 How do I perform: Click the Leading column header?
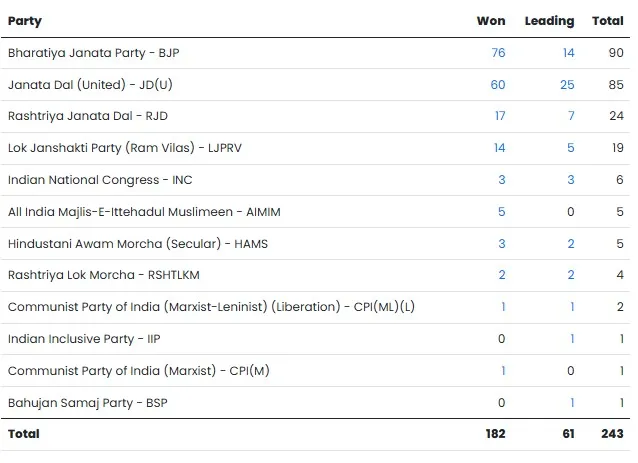pos(549,21)
